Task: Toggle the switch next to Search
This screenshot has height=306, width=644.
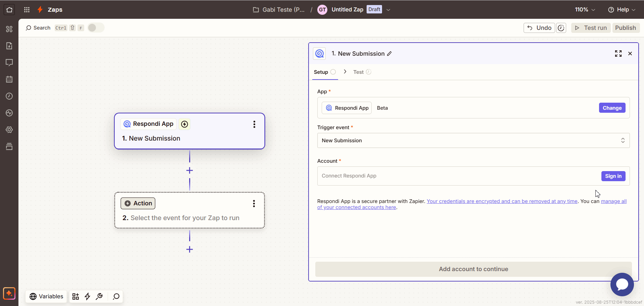Action: click(x=96, y=28)
